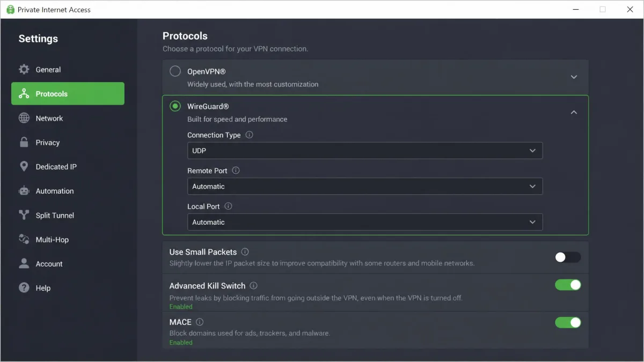Click the Private Internet Access app logo

click(10, 9)
